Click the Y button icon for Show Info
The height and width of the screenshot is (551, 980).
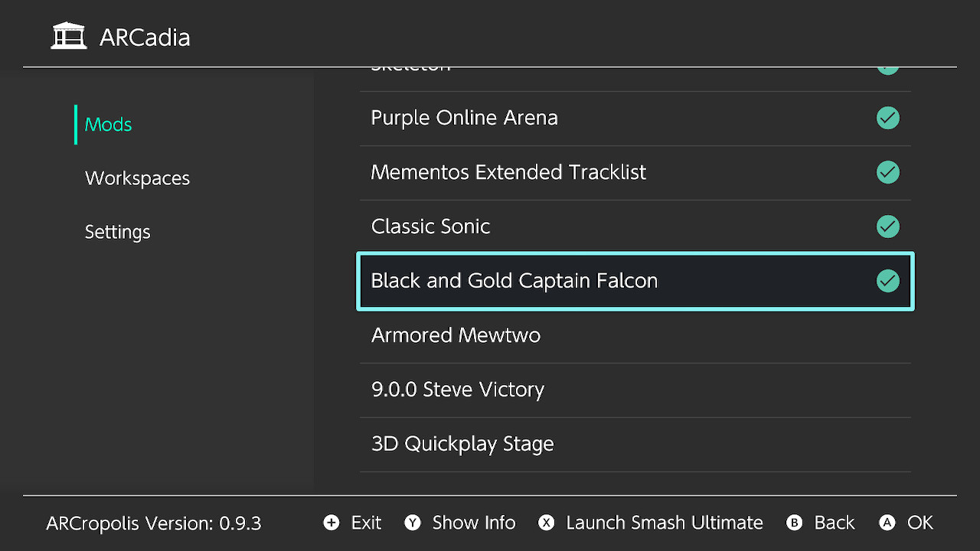tap(412, 523)
